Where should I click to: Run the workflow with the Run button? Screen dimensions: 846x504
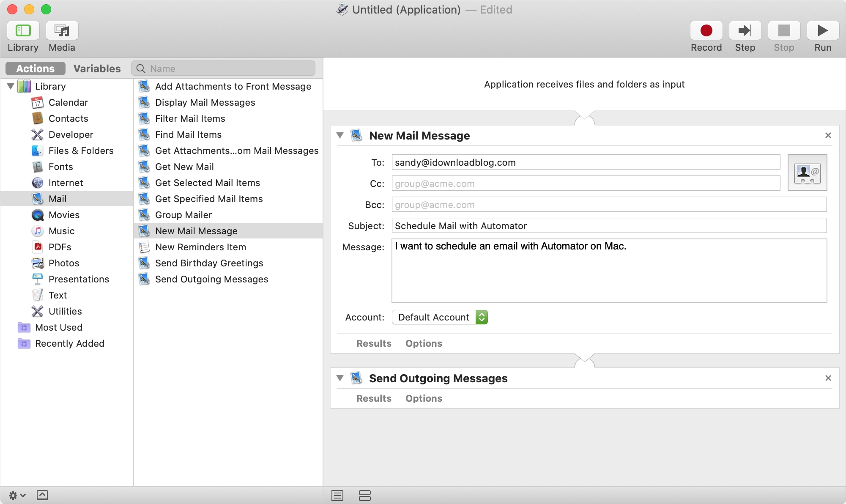point(823,31)
